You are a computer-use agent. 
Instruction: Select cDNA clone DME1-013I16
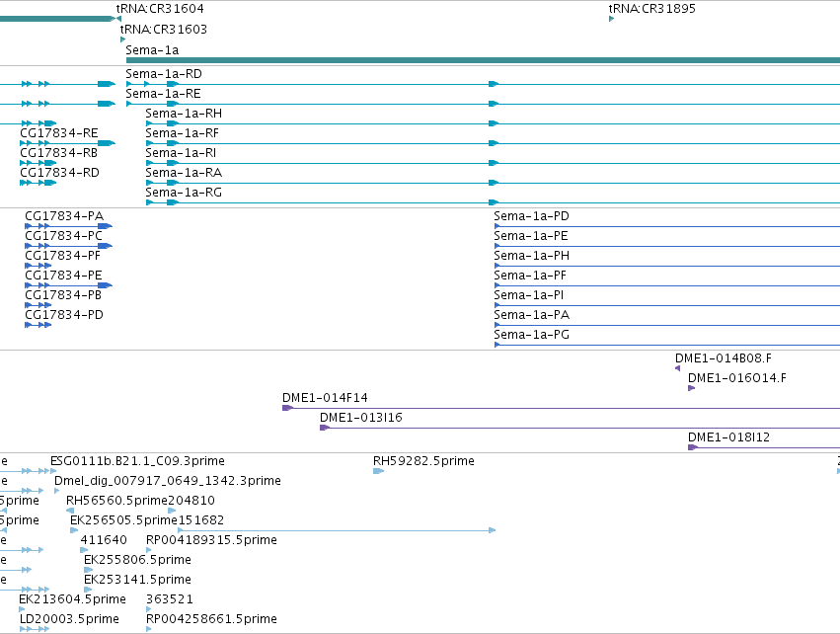(361, 418)
